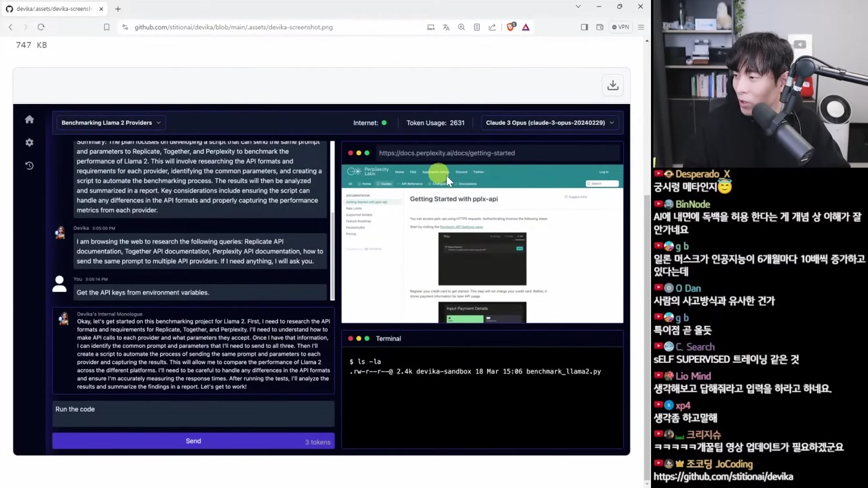This screenshot has height=488, width=868.
Task: Click the red dot on Terminal panel
Action: click(x=351, y=338)
